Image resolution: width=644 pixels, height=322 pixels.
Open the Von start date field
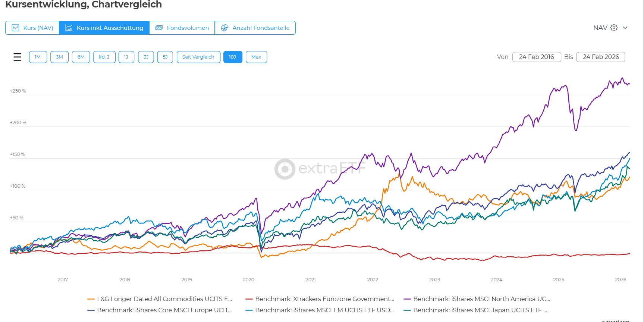pos(536,57)
